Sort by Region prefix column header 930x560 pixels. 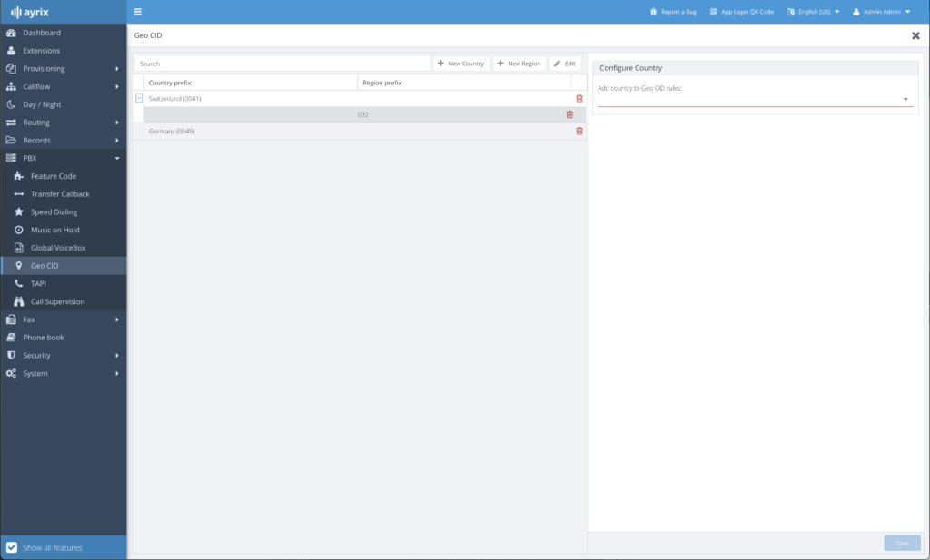[x=464, y=83]
